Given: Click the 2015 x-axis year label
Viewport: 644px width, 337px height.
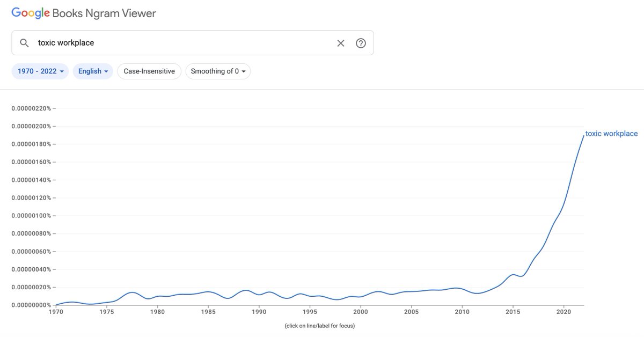Looking at the screenshot, I should click(513, 312).
